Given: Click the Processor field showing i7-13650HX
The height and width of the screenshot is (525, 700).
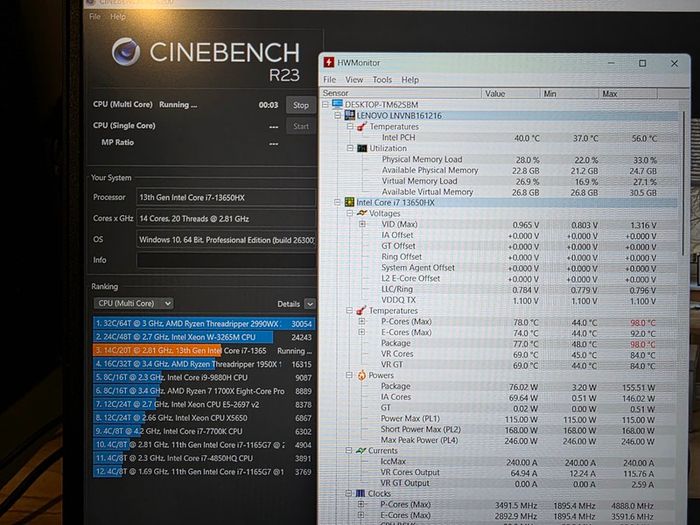Looking at the screenshot, I should [225, 197].
